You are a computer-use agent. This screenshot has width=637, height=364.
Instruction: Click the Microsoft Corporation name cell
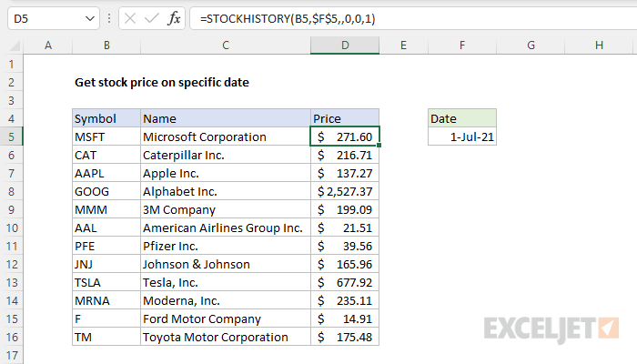pyautogui.click(x=226, y=136)
